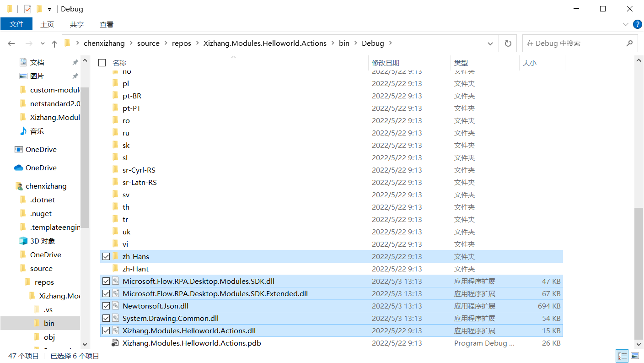Select 文档 in the navigation pane
This screenshot has width=644, height=363.
[x=37, y=62]
